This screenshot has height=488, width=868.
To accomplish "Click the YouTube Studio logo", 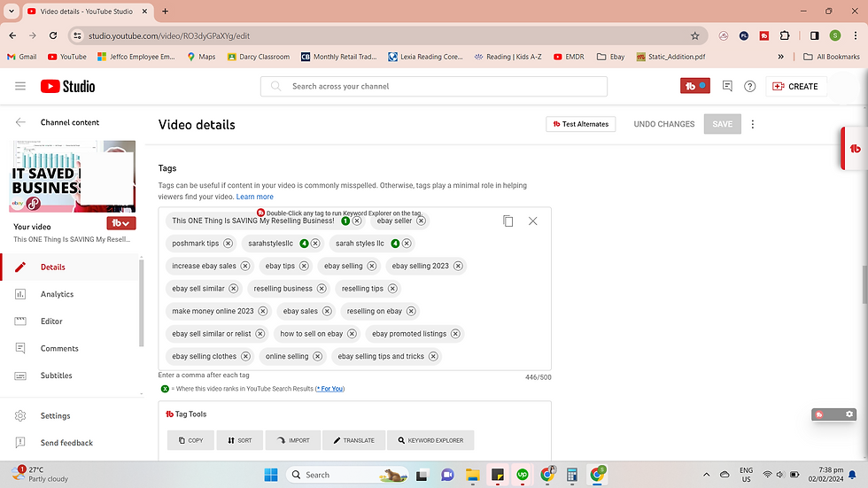I will coord(67,86).
